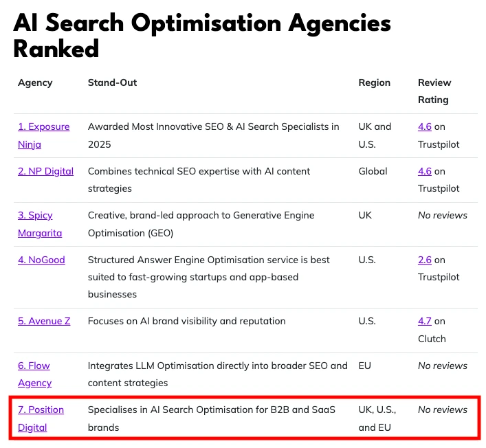
Task: Open Avenue Z's 4.7 Clutch rating link
Action: pyautogui.click(x=425, y=321)
